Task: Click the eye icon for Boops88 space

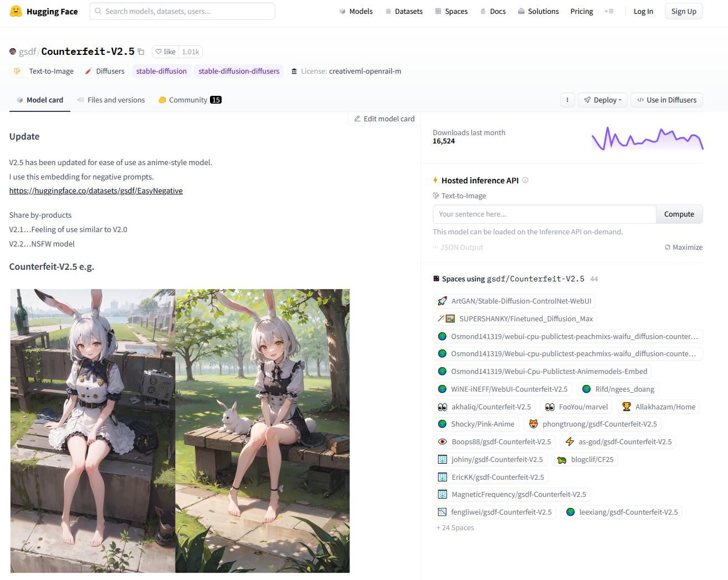Action: click(x=442, y=442)
